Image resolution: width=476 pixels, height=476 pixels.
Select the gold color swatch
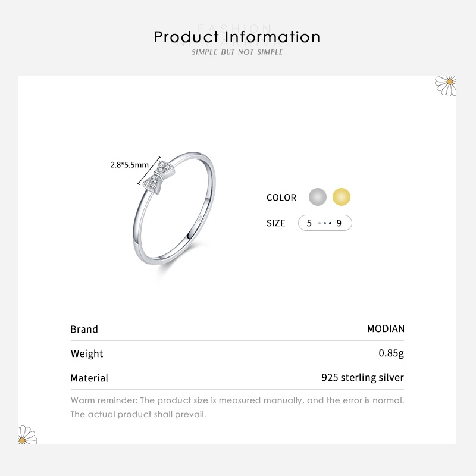(x=342, y=197)
